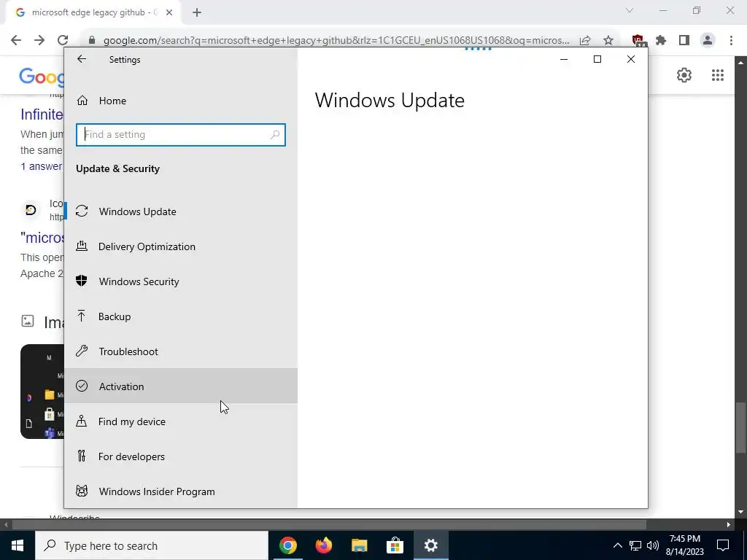Toggle Chrome side panel icon
Viewport: 747px width, 560px height.
pos(684,41)
